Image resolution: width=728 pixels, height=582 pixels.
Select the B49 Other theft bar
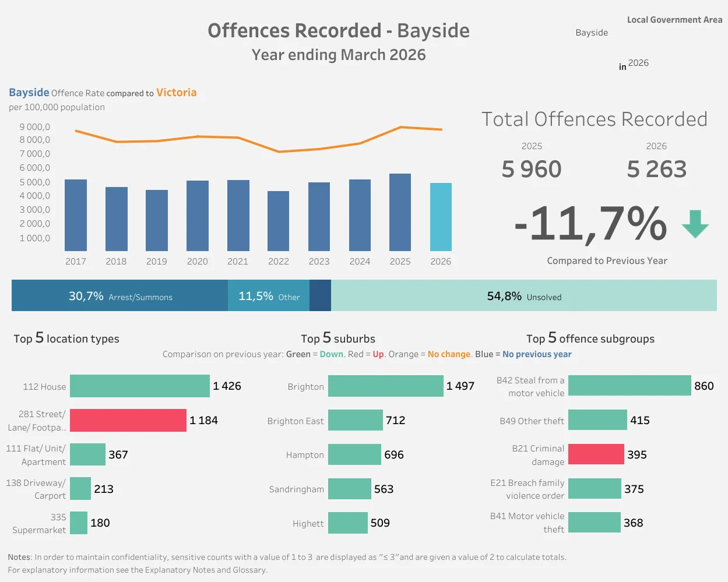(597, 420)
